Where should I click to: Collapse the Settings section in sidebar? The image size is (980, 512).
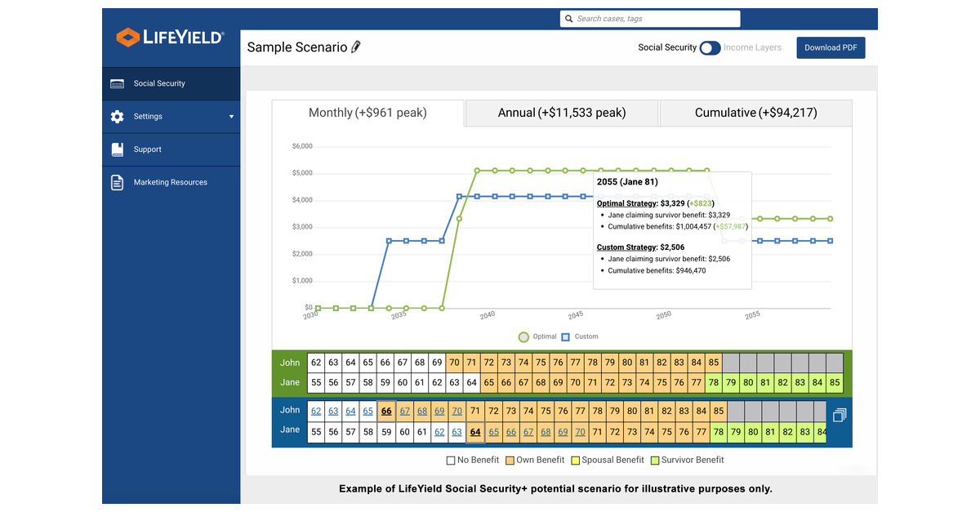233,116
